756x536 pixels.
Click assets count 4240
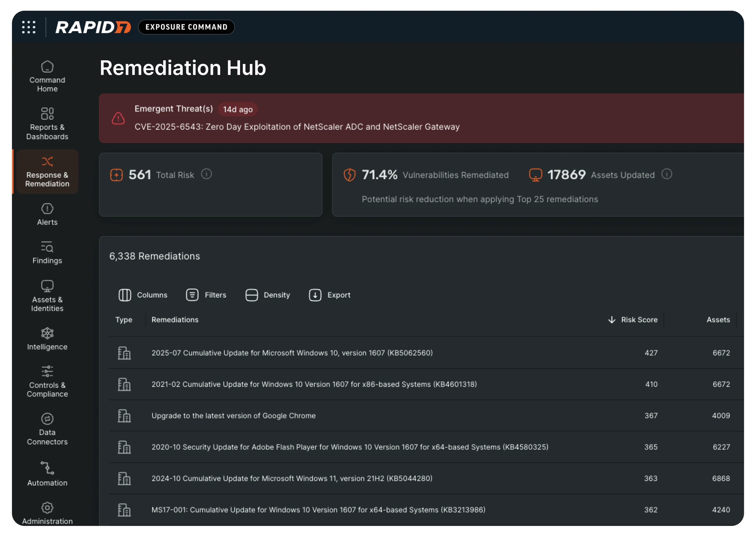click(721, 510)
